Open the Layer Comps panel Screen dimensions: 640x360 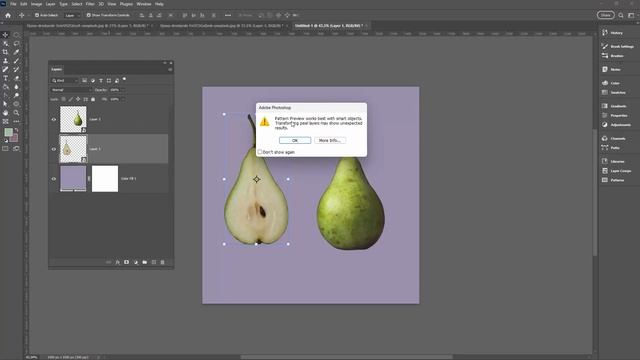tap(616, 171)
